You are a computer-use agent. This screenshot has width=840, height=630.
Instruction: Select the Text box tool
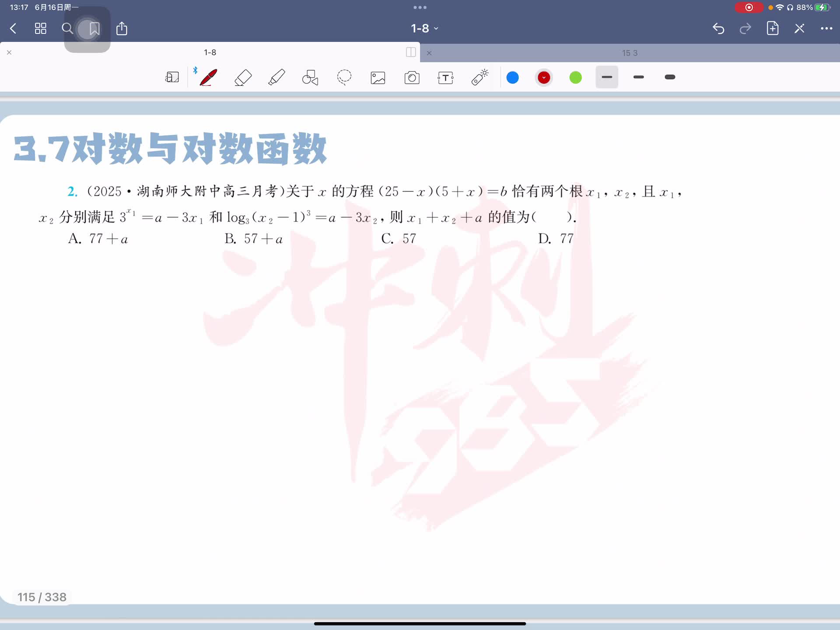pyautogui.click(x=445, y=78)
